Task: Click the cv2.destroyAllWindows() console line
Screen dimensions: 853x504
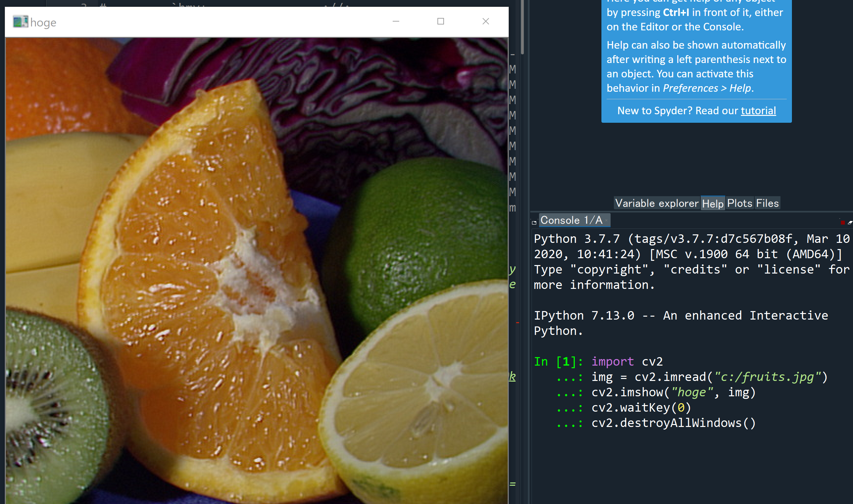Action: tap(673, 423)
